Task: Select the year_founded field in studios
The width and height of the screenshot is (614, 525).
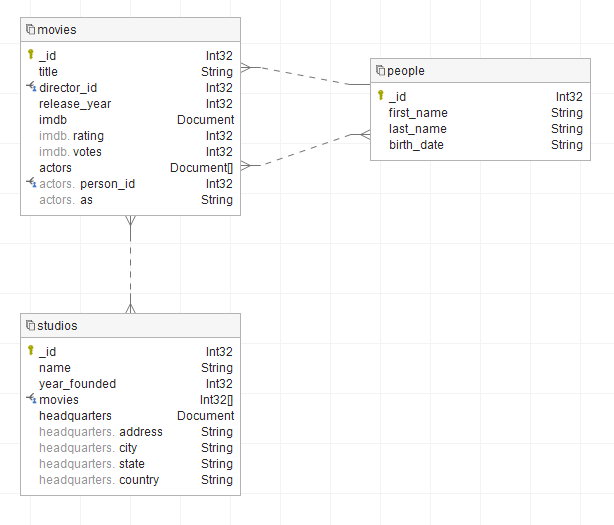Action: coord(77,384)
